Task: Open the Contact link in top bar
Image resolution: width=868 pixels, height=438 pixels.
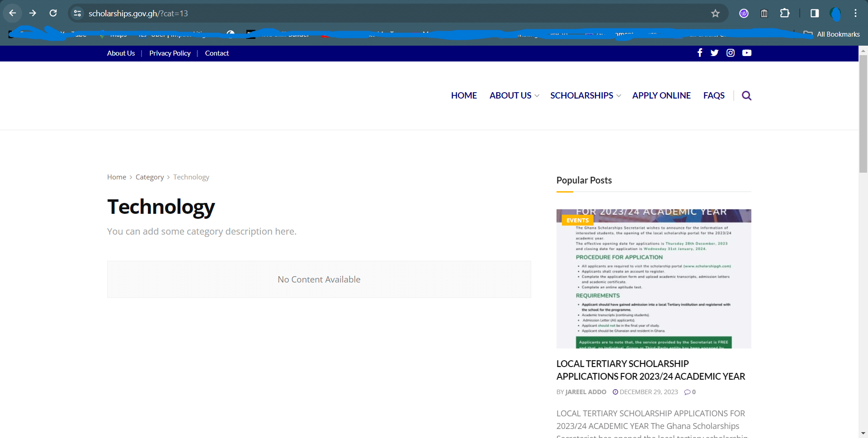Action: pyautogui.click(x=217, y=53)
